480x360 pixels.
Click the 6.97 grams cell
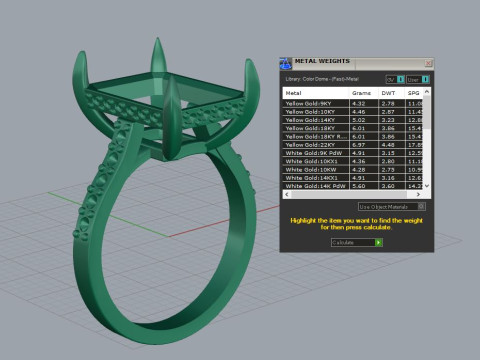364,145
